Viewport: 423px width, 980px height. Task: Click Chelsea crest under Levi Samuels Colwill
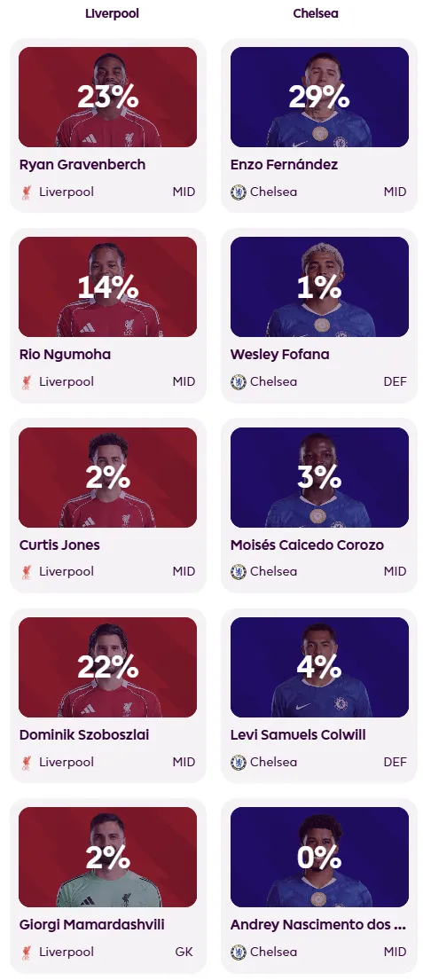pyautogui.click(x=238, y=763)
